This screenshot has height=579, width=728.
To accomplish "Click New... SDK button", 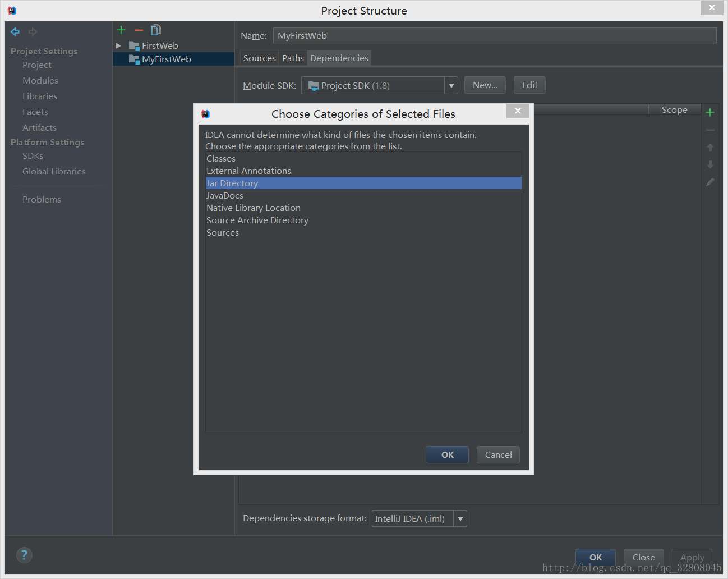I will (x=485, y=85).
